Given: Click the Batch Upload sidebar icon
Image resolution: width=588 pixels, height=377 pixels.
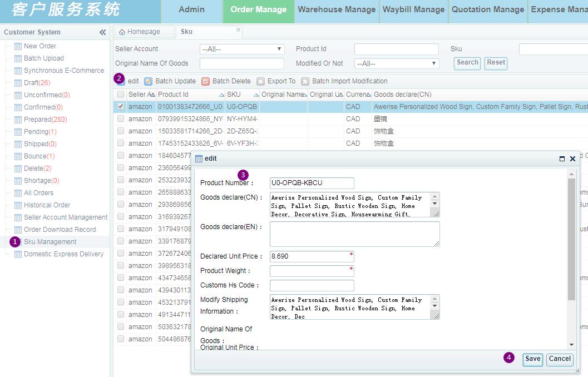Looking at the screenshot, I should (18, 58).
